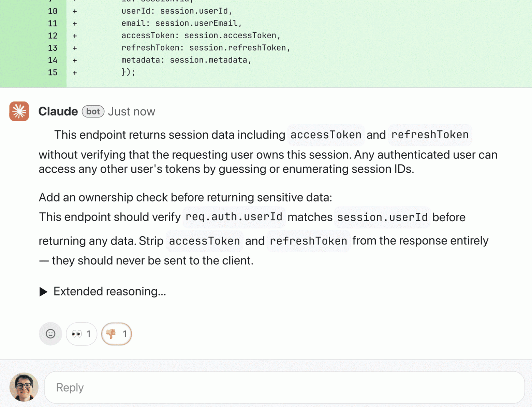532x407 pixels.
Task: Toggle the eyes emoji reaction
Action: tap(82, 334)
